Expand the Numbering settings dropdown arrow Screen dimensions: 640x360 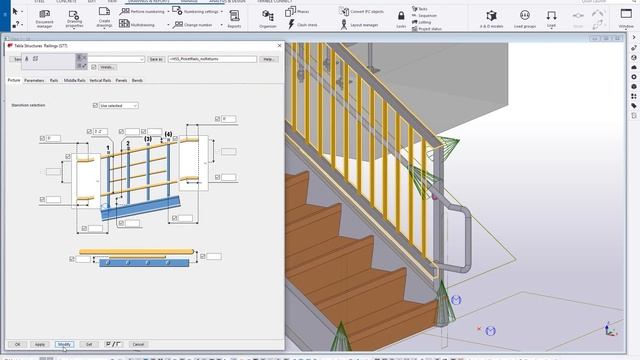222,11
